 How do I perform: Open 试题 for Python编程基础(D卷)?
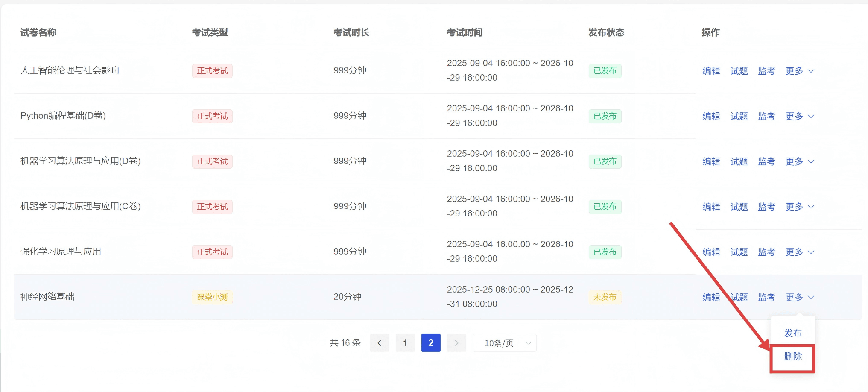coord(739,116)
